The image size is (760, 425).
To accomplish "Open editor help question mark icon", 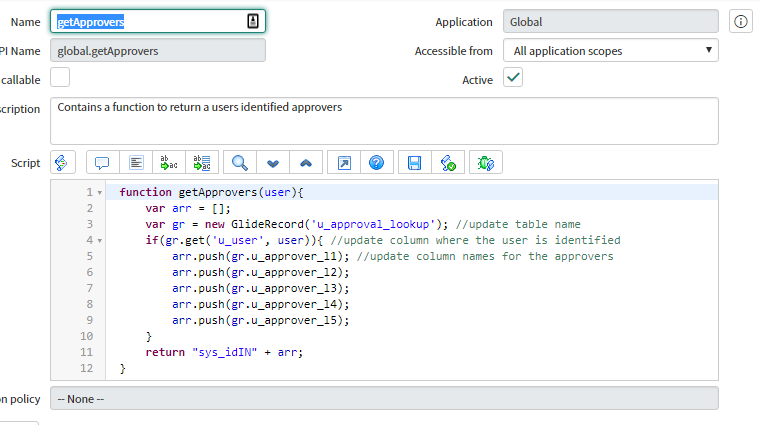I will click(x=377, y=163).
